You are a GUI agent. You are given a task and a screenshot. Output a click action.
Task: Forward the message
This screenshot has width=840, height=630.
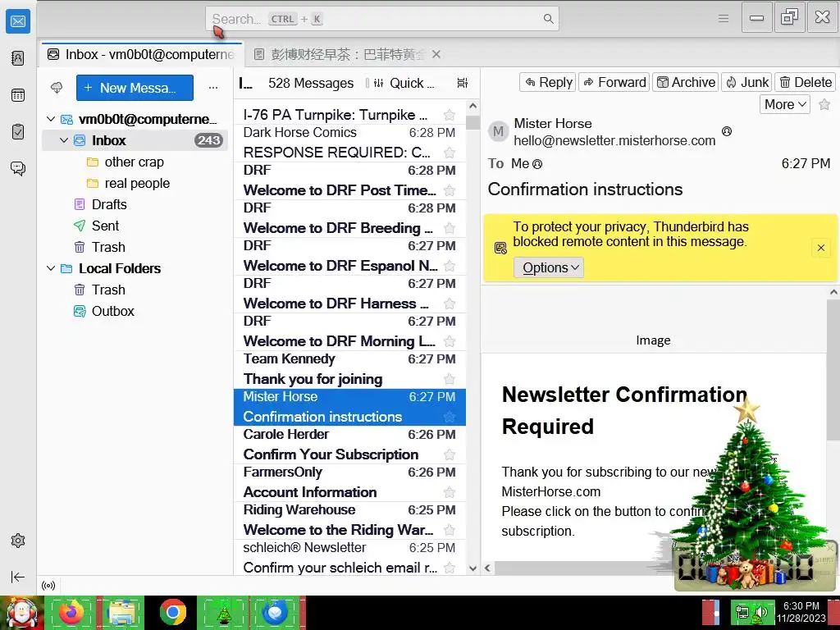614,83
